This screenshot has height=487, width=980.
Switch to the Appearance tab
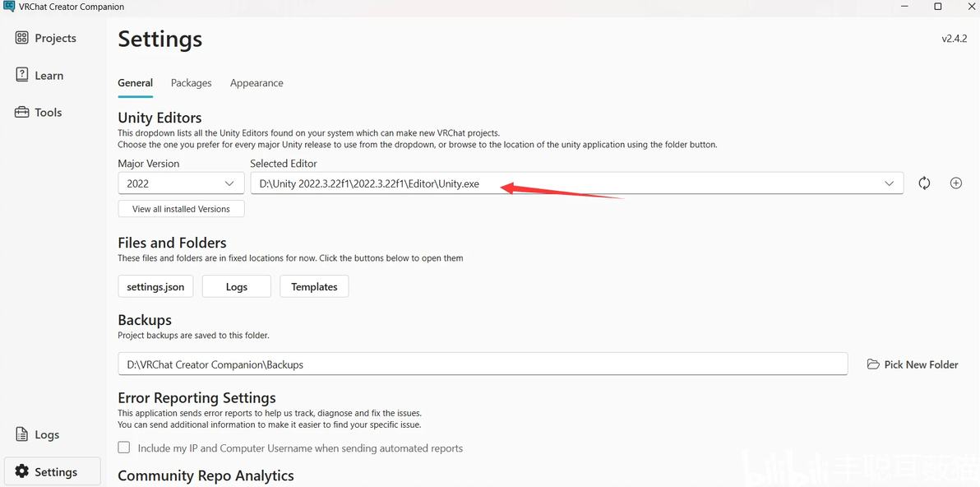(x=257, y=83)
